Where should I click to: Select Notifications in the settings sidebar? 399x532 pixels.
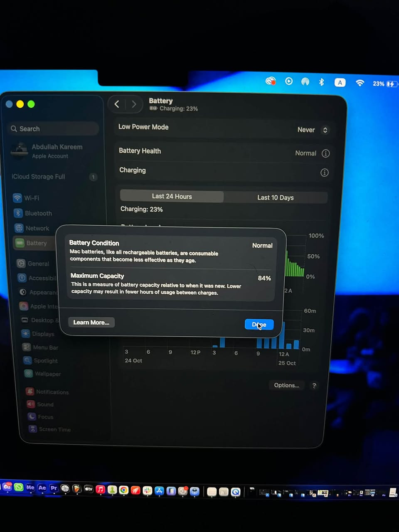[47, 392]
